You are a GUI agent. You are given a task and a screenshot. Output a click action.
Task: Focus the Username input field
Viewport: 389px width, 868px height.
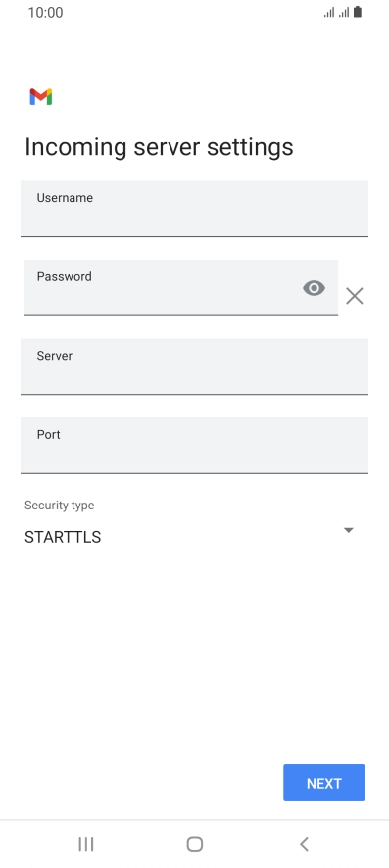pos(194,209)
